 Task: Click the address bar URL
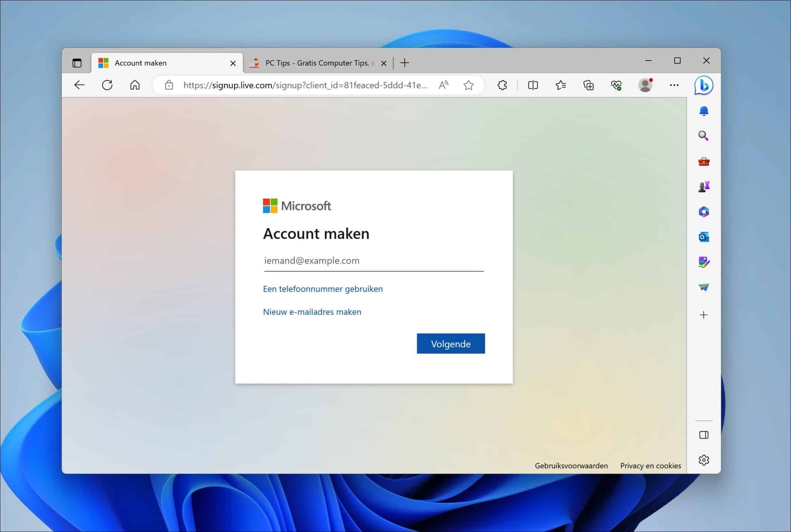click(305, 85)
